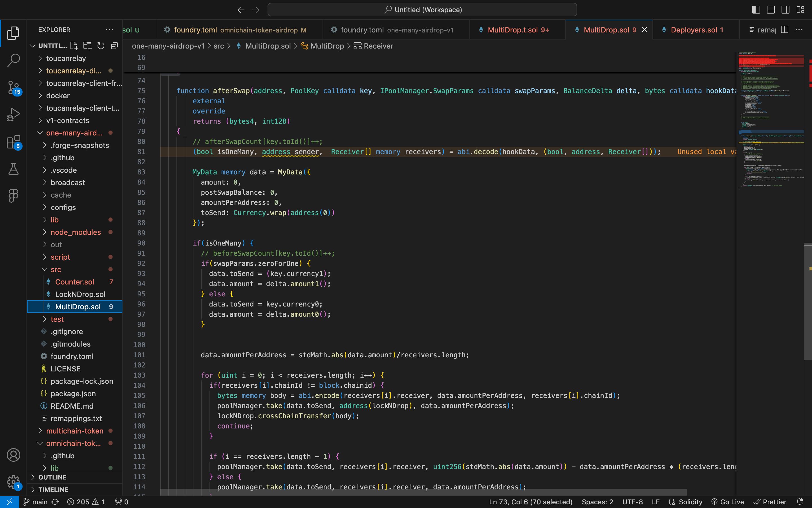812x508 pixels.
Task: Open the remote window indicator
Action: tap(9, 502)
